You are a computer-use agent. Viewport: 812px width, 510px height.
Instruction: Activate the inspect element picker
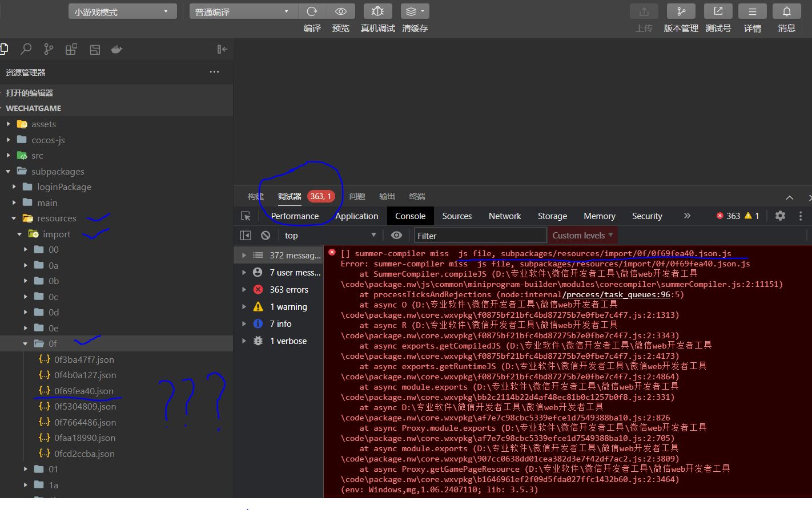tap(246, 216)
